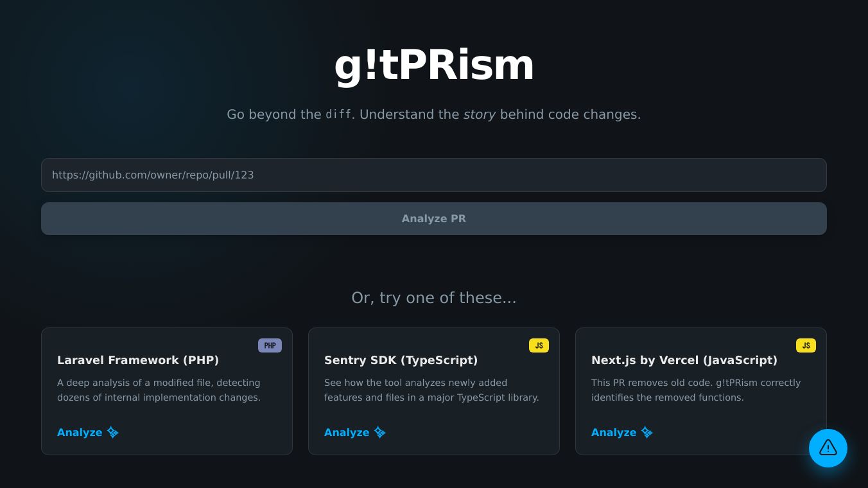Open the warning triangle button at bottom right
Viewport: 868px width, 488px height.
point(828,448)
